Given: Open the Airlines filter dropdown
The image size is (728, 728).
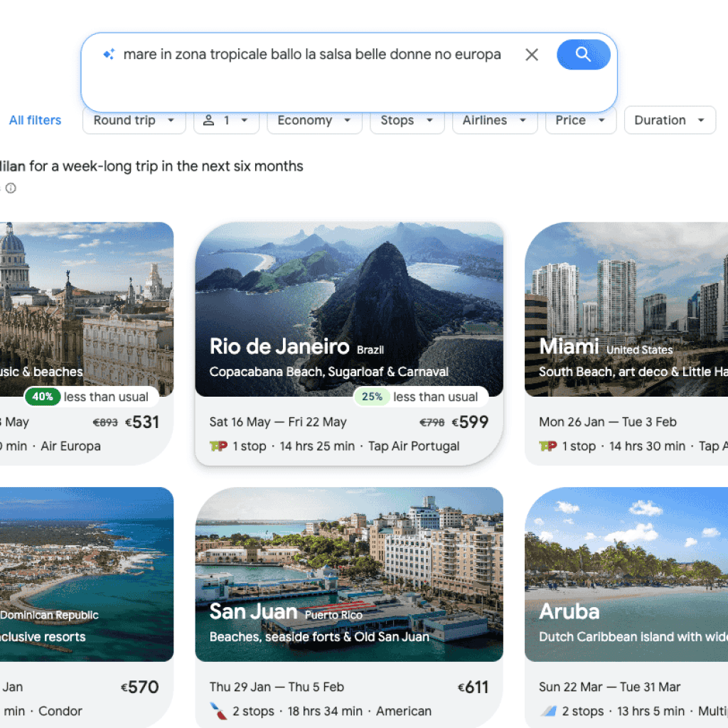Looking at the screenshot, I should pos(495,120).
